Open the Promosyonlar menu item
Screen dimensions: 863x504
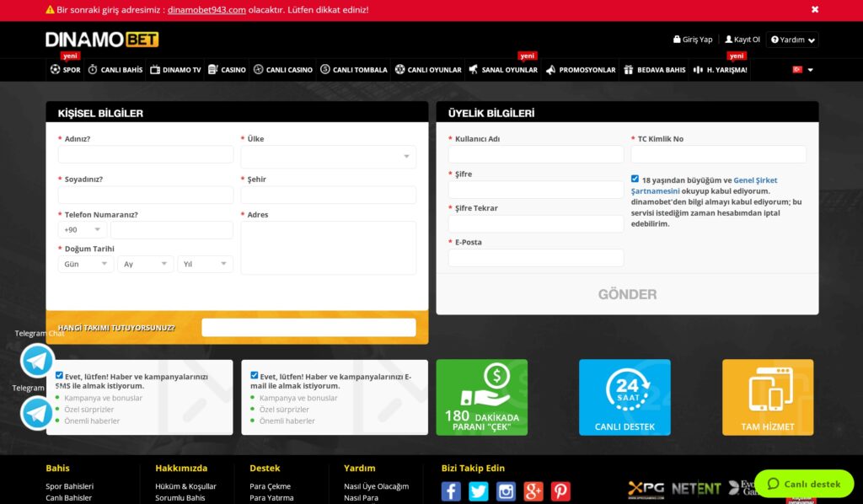point(581,70)
